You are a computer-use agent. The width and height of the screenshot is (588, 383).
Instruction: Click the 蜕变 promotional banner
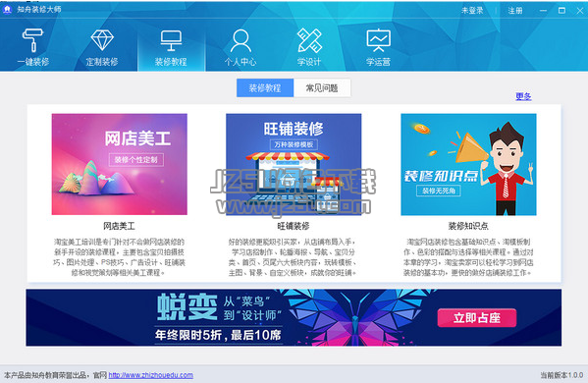[x=294, y=317]
